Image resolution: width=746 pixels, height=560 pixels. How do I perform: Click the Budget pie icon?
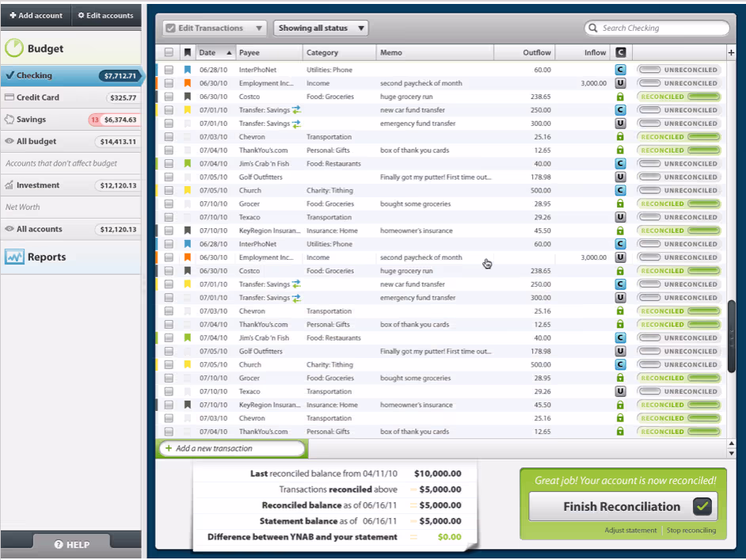click(14, 48)
